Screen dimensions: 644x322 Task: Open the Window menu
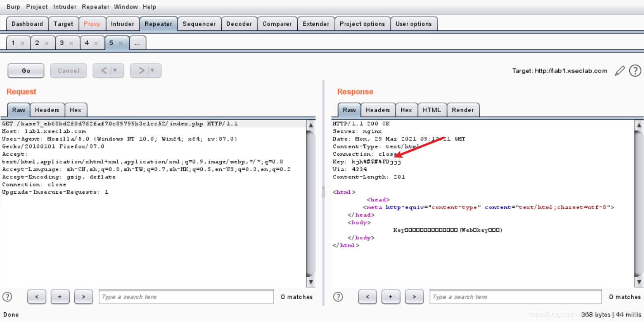coord(126,7)
